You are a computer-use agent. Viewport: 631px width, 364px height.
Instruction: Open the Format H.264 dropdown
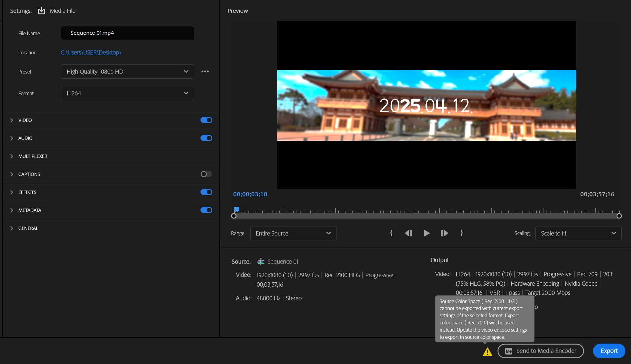tap(127, 93)
